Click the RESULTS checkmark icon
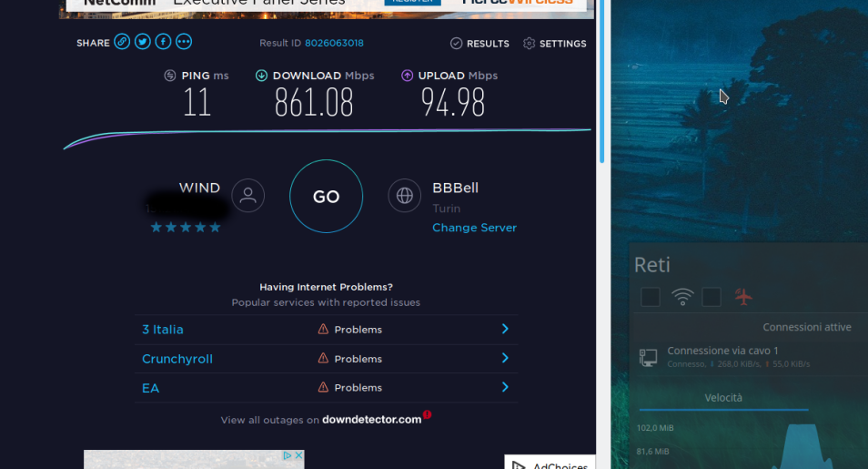The height and width of the screenshot is (469, 868). pos(456,43)
